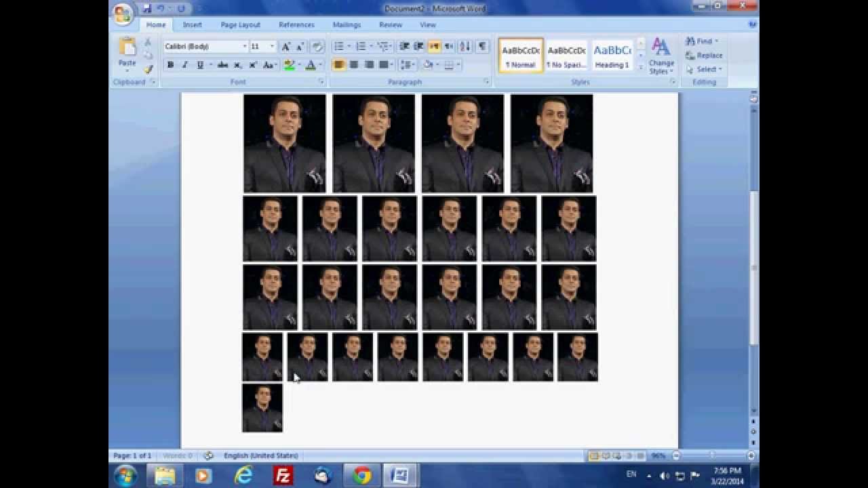Toggle superscript formatting
This screenshot has height=488, width=868.
click(x=252, y=65)
